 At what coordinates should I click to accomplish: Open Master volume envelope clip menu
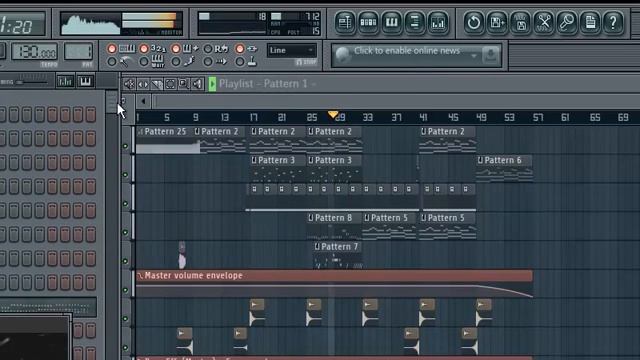tap(140, 276)
